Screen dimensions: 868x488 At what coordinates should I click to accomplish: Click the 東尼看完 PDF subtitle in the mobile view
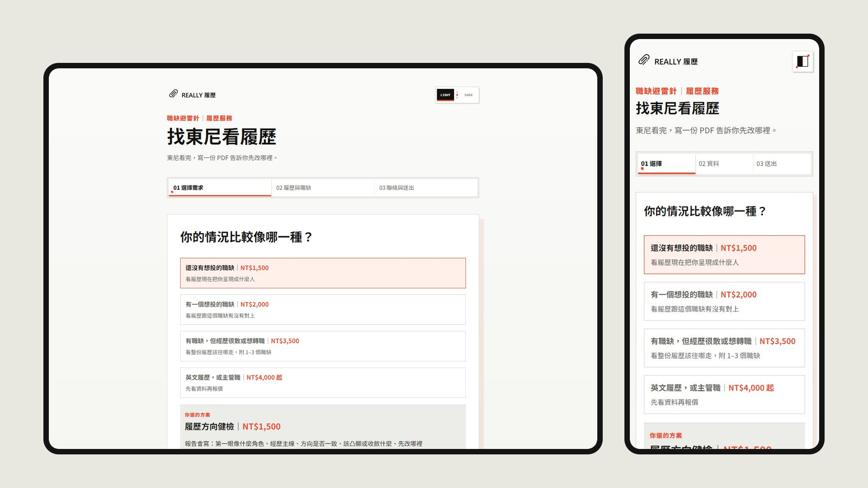(706, 131)
